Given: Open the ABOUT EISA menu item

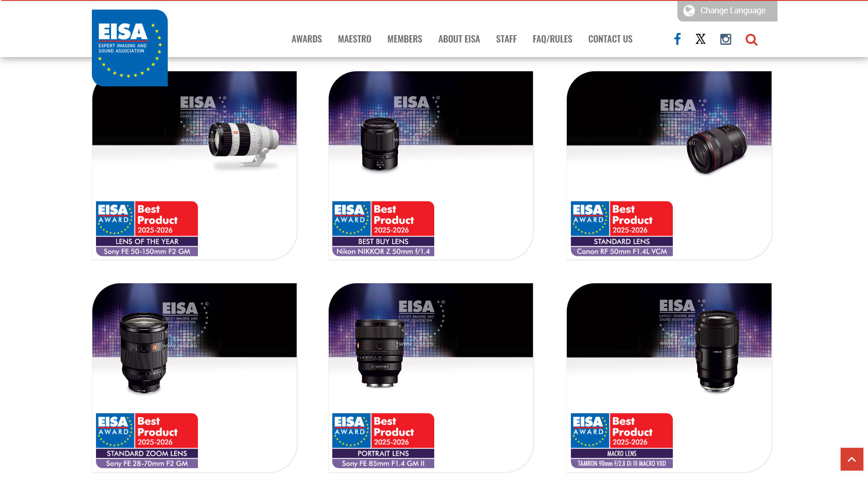Looking at the screenshot, I should [459, 39].
